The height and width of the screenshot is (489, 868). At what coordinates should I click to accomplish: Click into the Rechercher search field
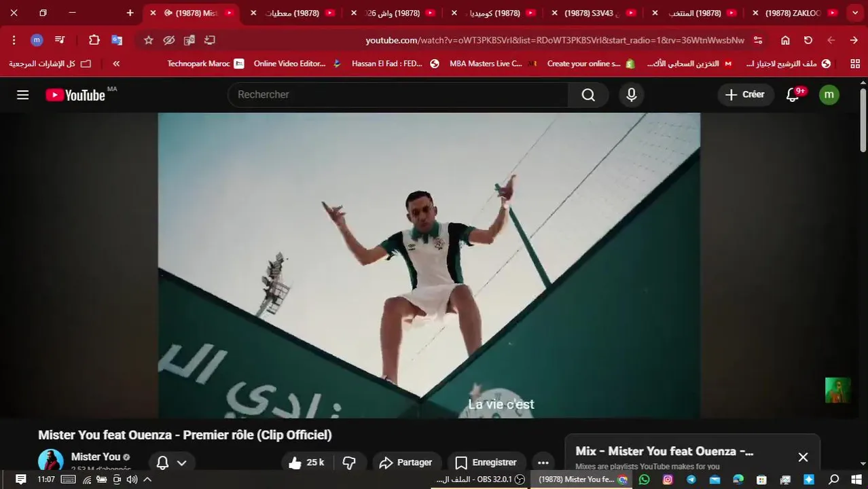(398, 95)
